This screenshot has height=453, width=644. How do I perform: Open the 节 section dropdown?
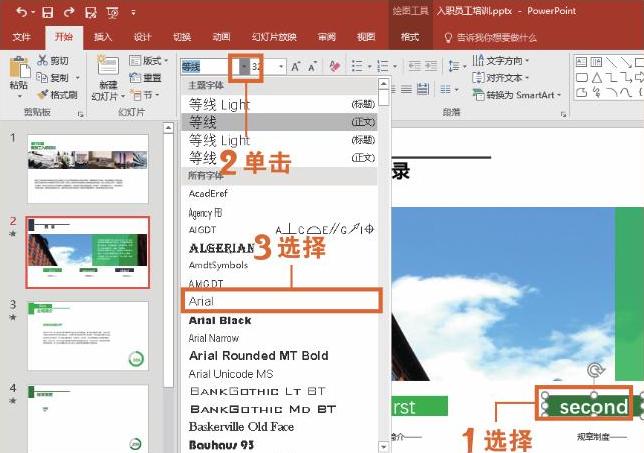[145, 95]
